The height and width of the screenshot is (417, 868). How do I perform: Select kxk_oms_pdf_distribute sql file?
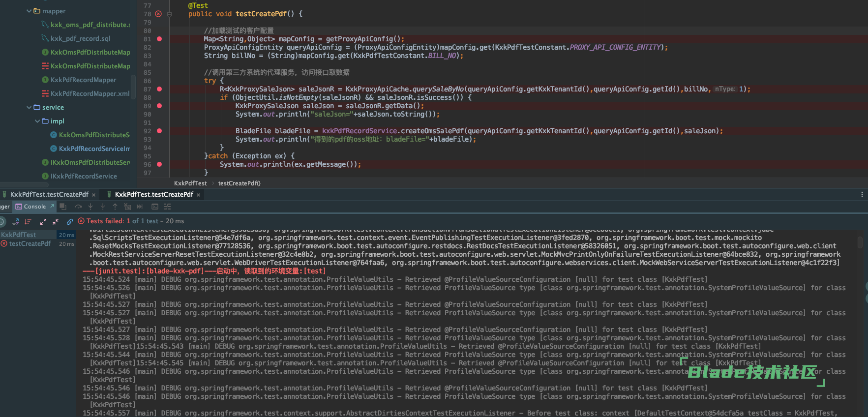[90, 25]
